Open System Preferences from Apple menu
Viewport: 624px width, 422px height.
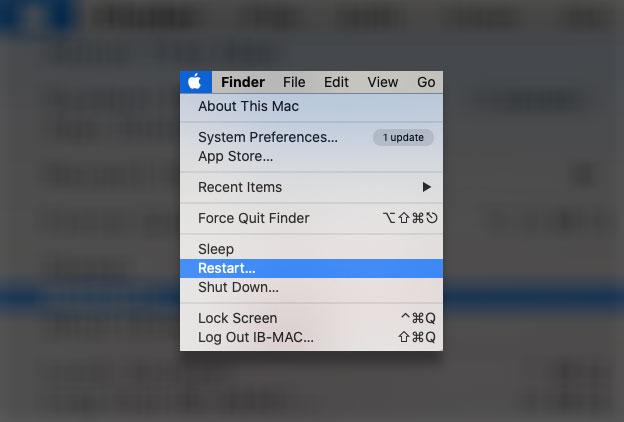coord(268,137)
